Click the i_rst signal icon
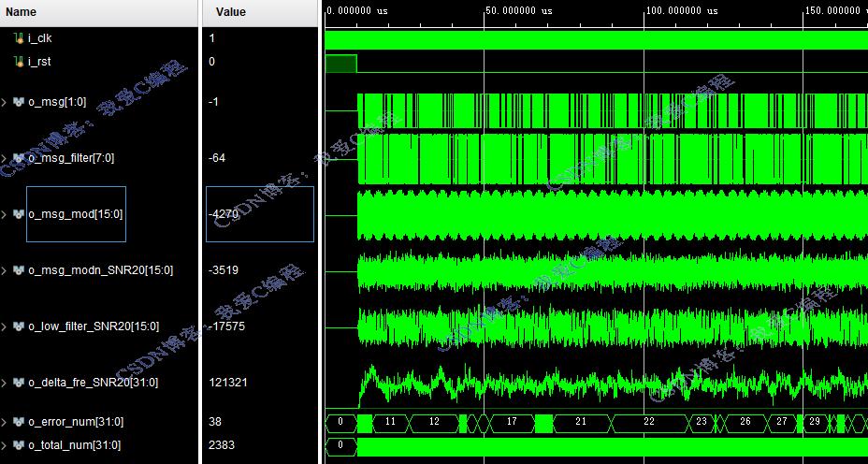Viewport: 868px width, 464px height. (x=19, y=62)
